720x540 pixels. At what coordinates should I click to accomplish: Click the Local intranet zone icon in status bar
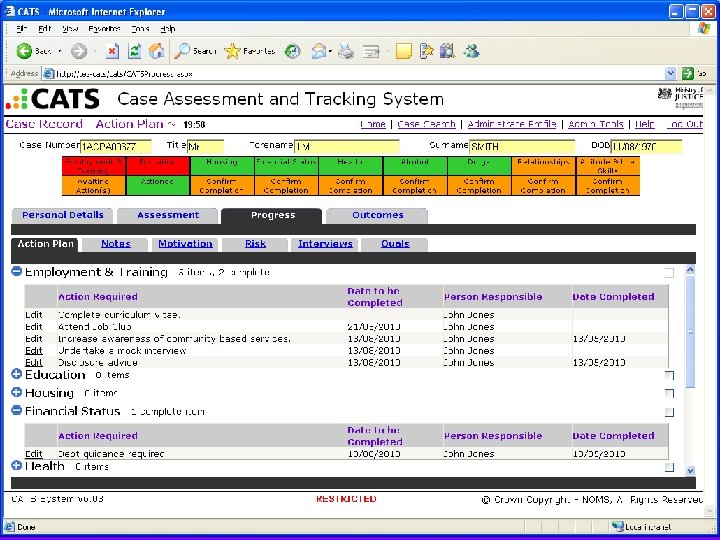tap(617, 527)
